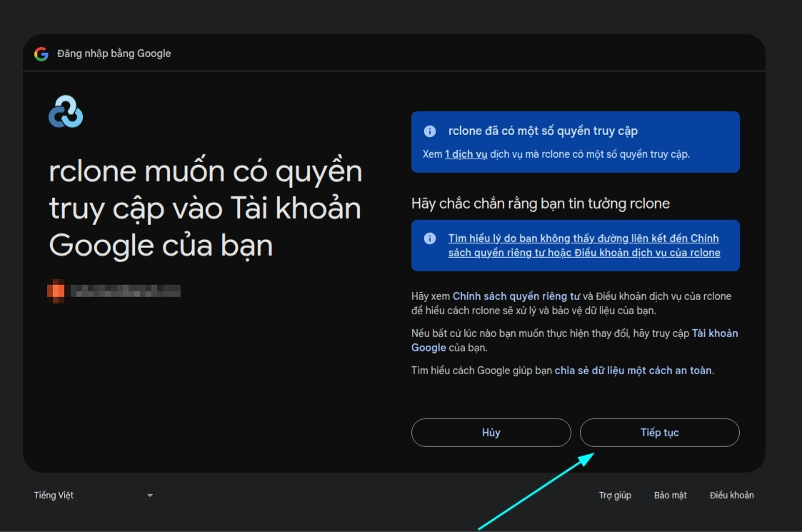Viewport: 802px width, 532px height.
Task: Open the "Điều khoản" footer link
Action: tap(731, 494)
